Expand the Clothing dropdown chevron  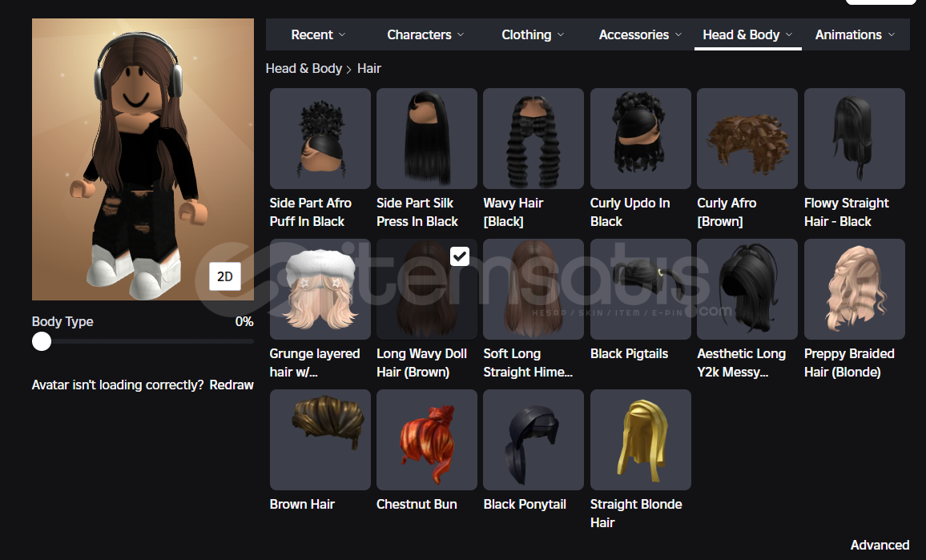(561, 35)
